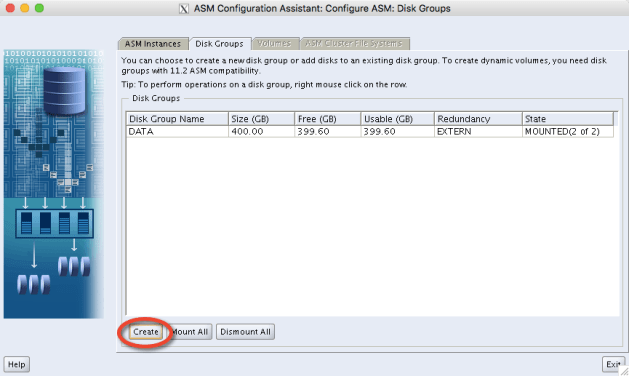Screen dimensions: 629x376
Task: Maximize the window with the green button
Action: pyautogui.click(x=39, y=8)
